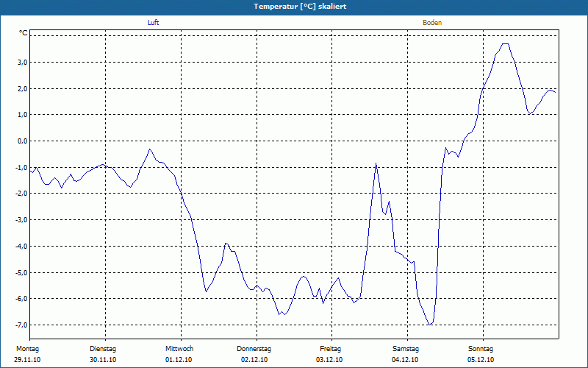Click the date '04.12.10'
The image size is (588, 368).
point(405,360)
